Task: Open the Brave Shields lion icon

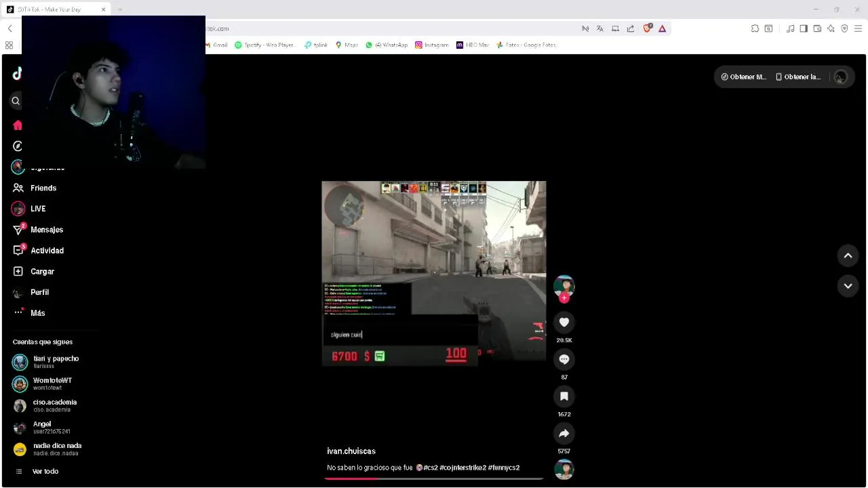Action: (648, 28)
